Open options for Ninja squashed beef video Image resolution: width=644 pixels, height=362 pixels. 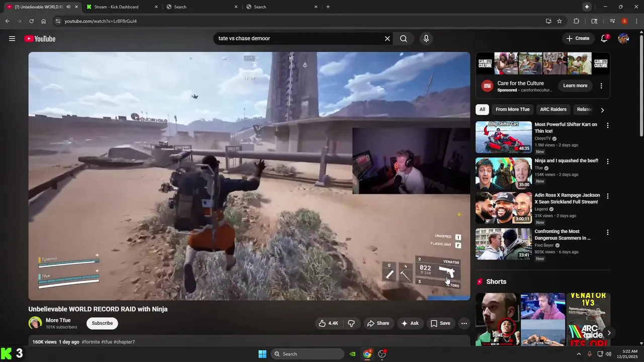[607, 161]
